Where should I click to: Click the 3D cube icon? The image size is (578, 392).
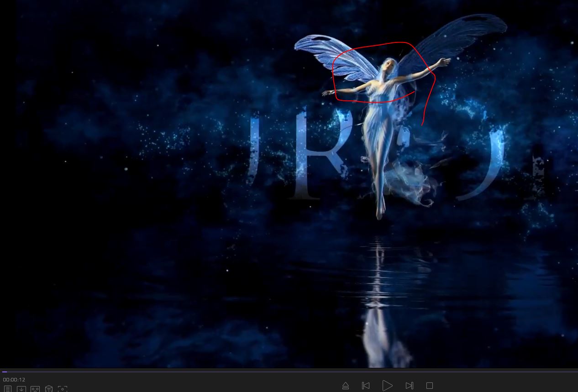[49, 389]
